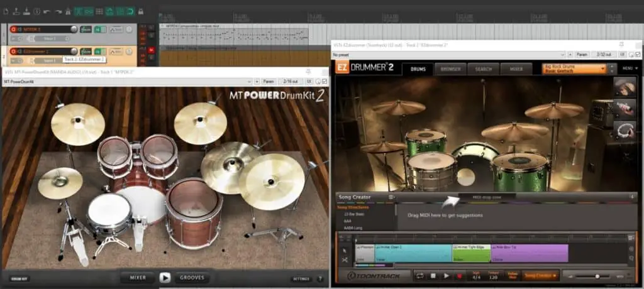Open MT-PowerDrumKit preset dropdown

[x=249, y=82]
